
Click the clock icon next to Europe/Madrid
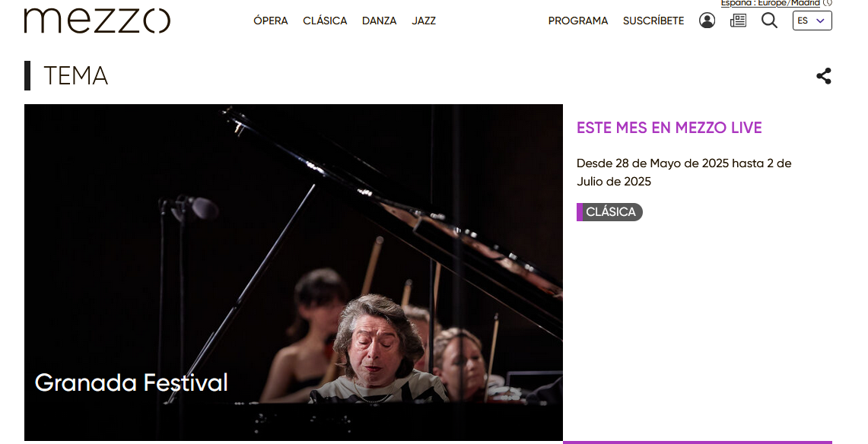[x=828, y=3]
